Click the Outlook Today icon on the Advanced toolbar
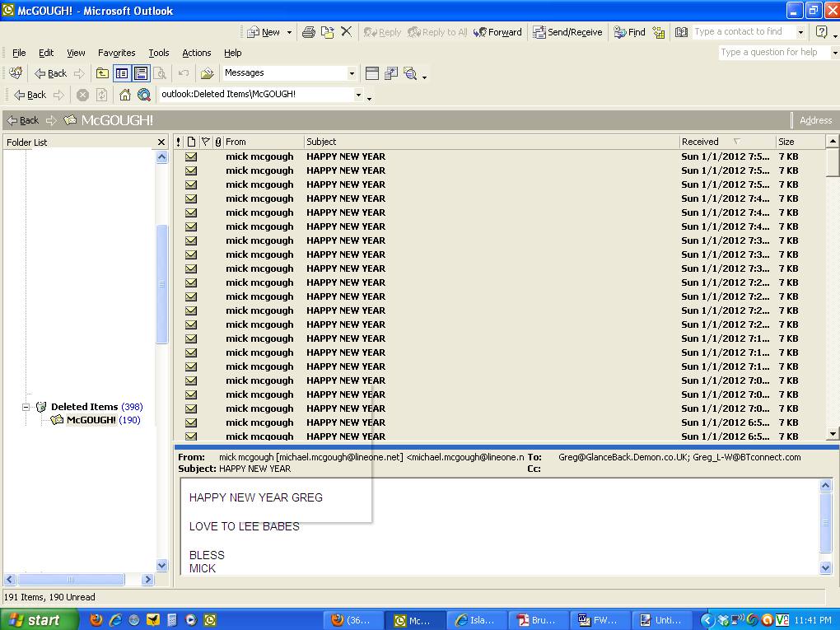Screen dimensions: 840x630 point(16,72)
